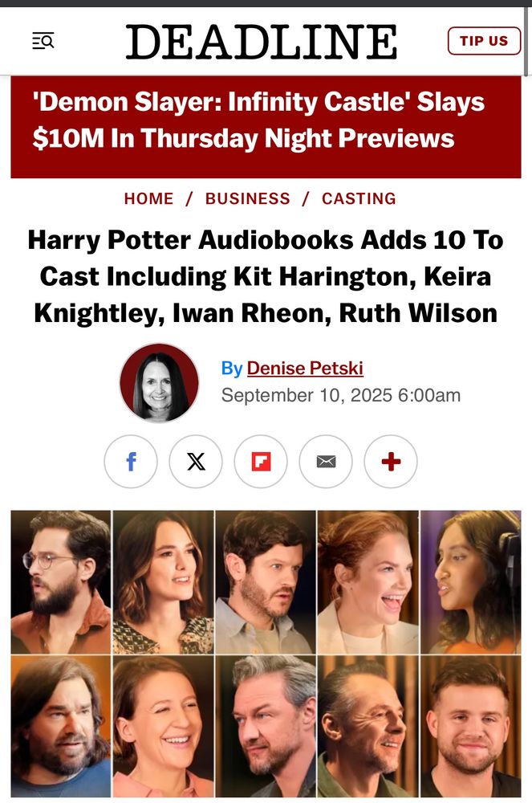The width and height of the screenshot is (532, 803).
Task: Share article on Facebook
Action: pyautogui.click(x=131, y=462)
